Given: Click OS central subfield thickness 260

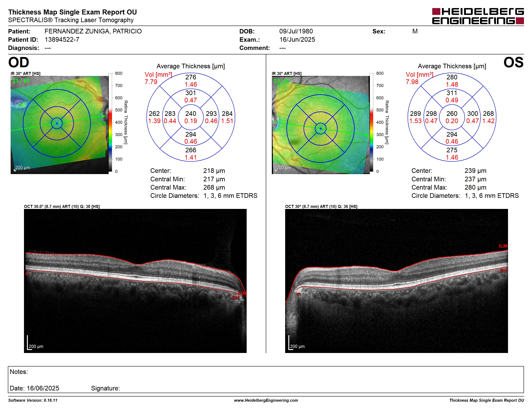Looking at the screenshot, I should [x=452, y=114].
